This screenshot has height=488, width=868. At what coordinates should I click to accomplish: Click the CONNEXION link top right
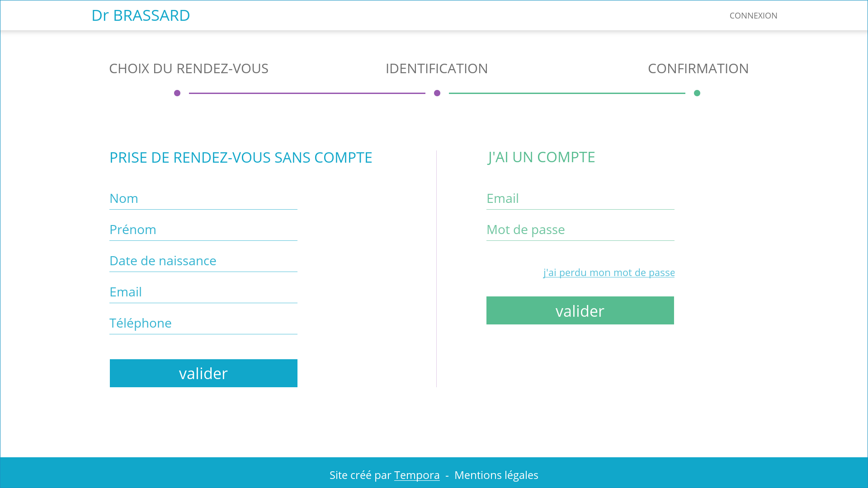coord(753,15)
